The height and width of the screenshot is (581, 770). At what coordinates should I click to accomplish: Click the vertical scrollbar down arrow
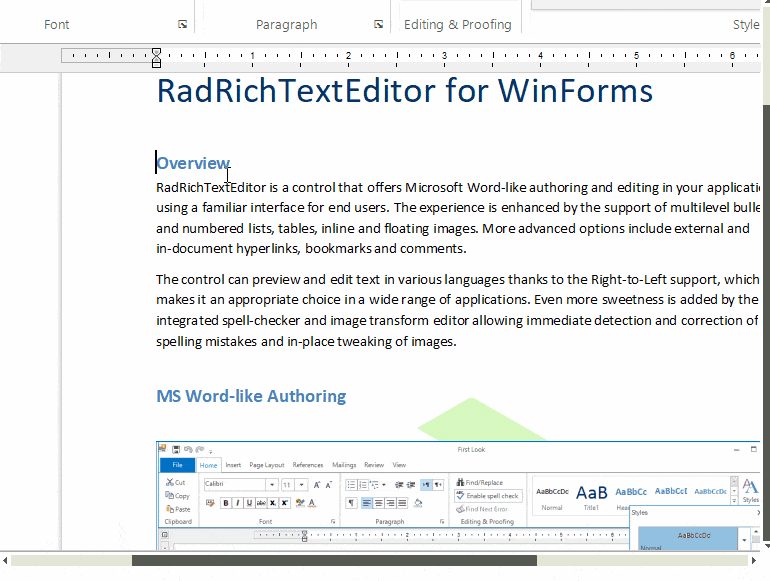(767, 545)
